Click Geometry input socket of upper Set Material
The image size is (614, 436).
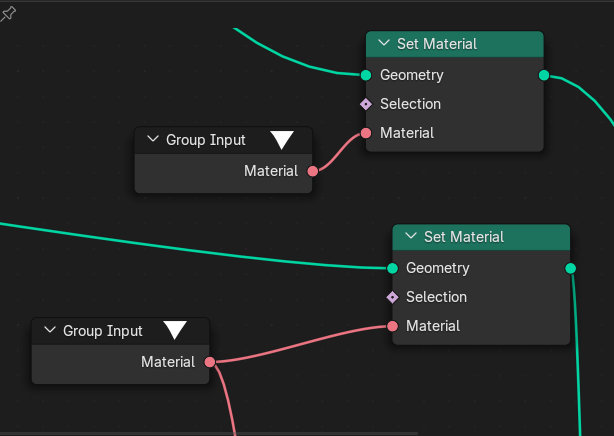click(366, 75)
